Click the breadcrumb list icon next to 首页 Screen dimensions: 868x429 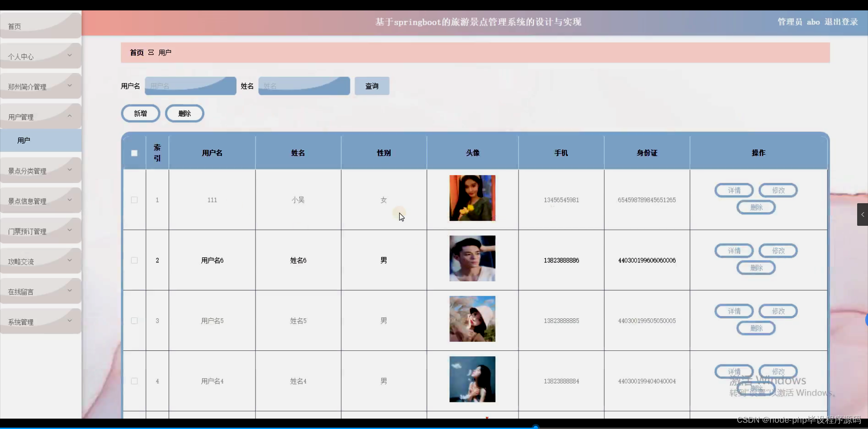click(151, 52)
